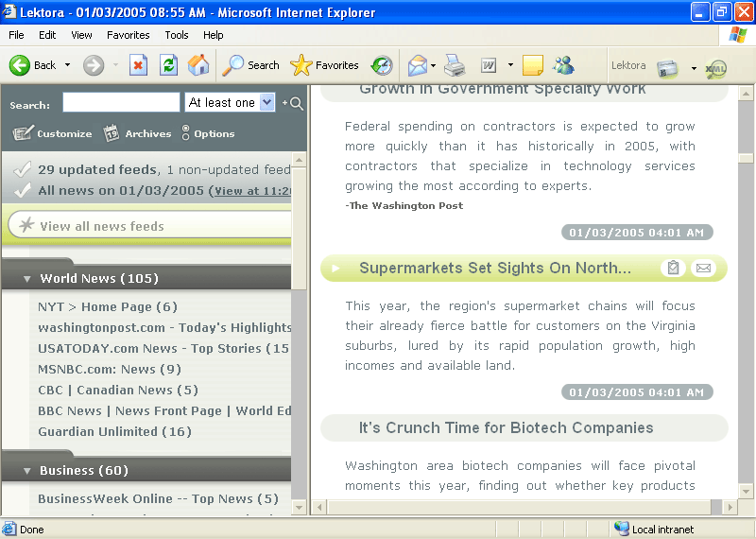Screen dimensions: 756x539
Task: Click the Search text input field
Action: tap(121, 102)
